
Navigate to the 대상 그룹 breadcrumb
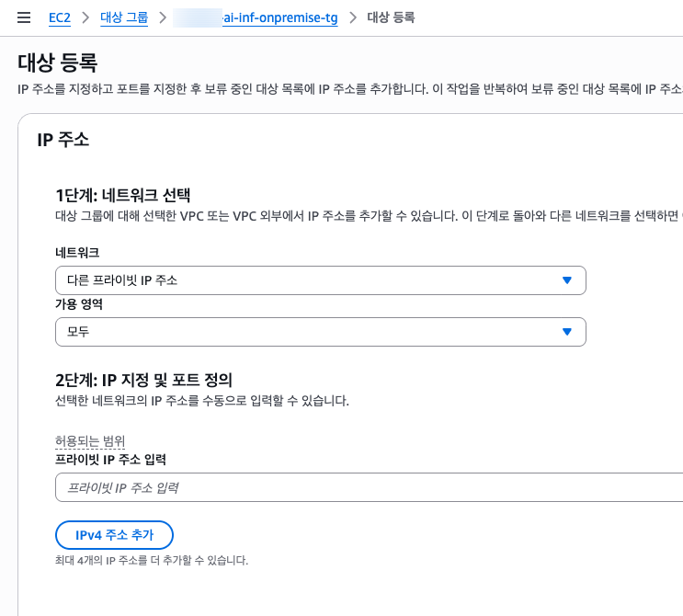123,17
